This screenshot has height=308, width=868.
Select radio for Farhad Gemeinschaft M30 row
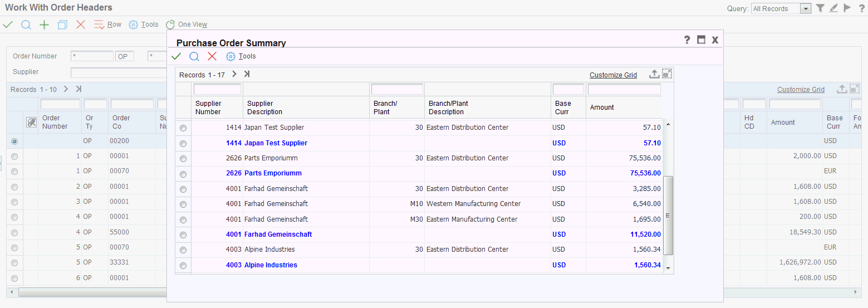tap(183, 220)
